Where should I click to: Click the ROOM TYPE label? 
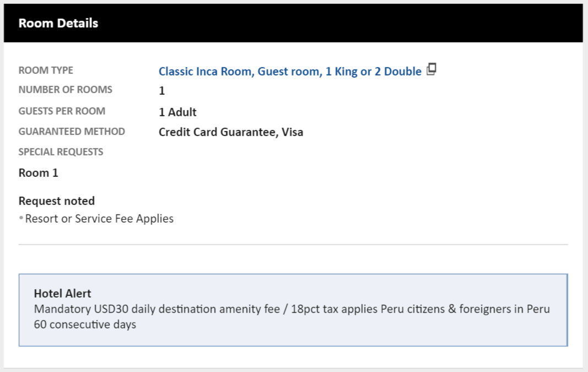pyautogui.click(x=46, y=71)
